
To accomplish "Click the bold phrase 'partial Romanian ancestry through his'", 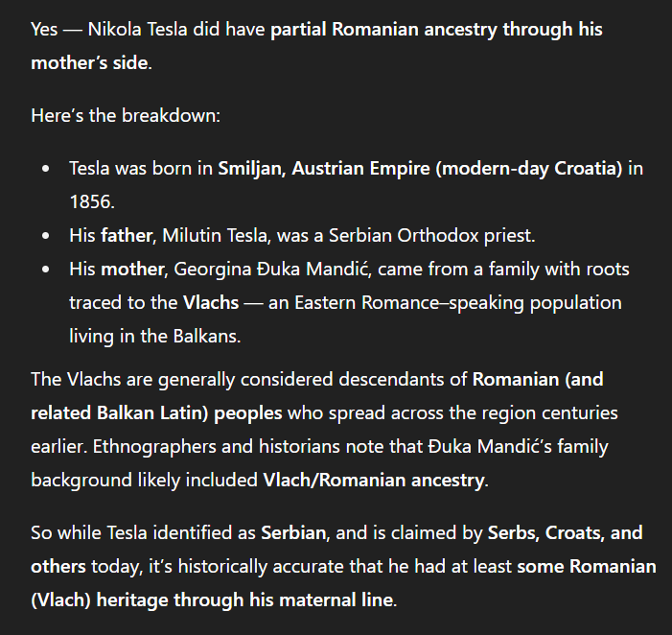I will (436, 30).
